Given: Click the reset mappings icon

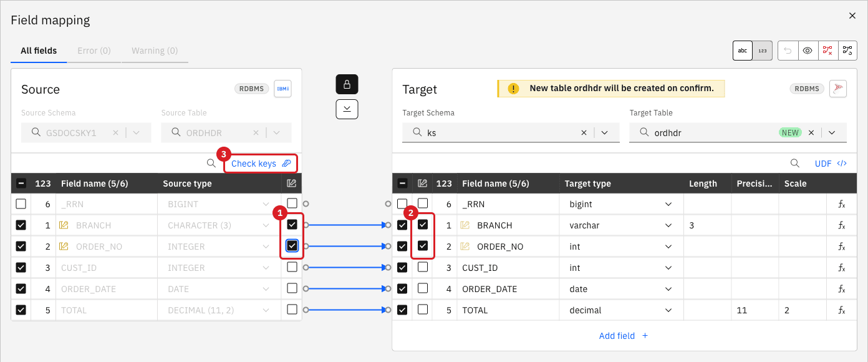Looking at the screenshot, I should [x=847, y=51].
